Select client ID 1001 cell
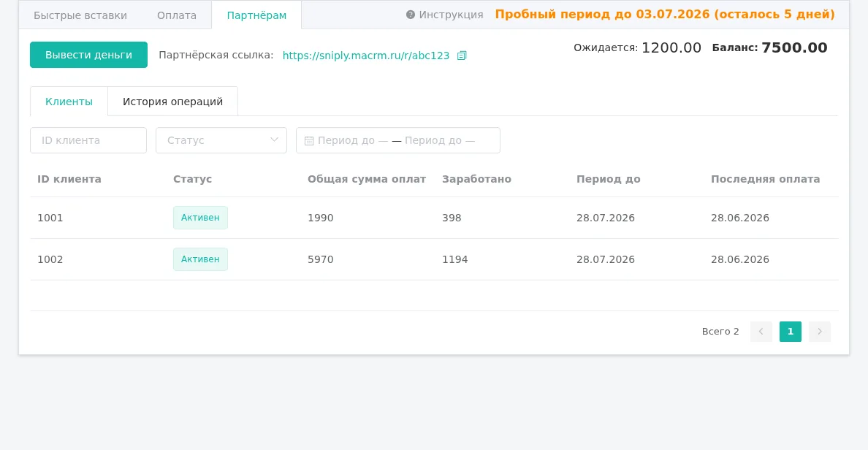868x450 pixels. (x=50, y=218)
